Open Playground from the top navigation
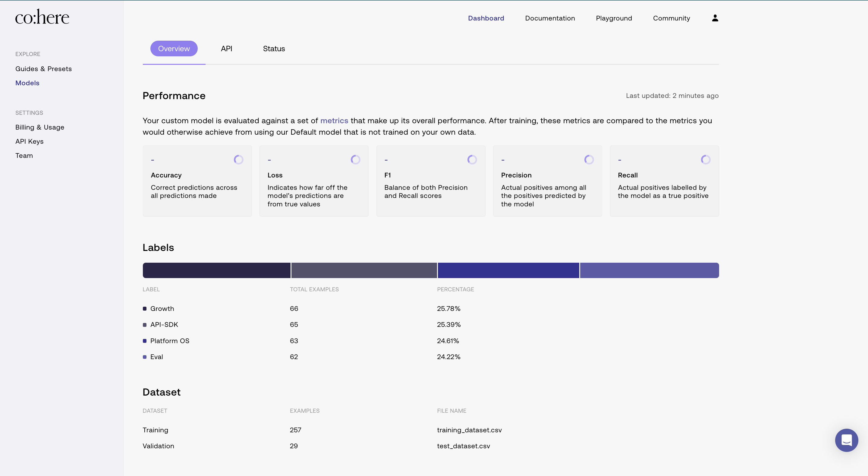 (x=614, y=18)
